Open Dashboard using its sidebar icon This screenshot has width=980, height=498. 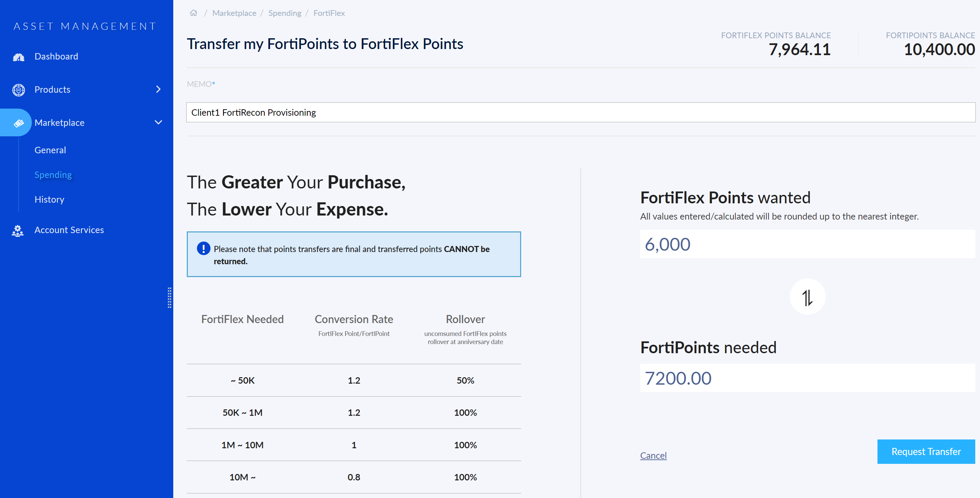18,56
